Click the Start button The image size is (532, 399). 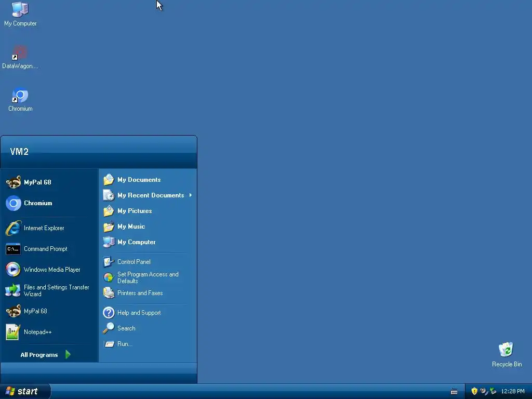(x=25, y=391)
